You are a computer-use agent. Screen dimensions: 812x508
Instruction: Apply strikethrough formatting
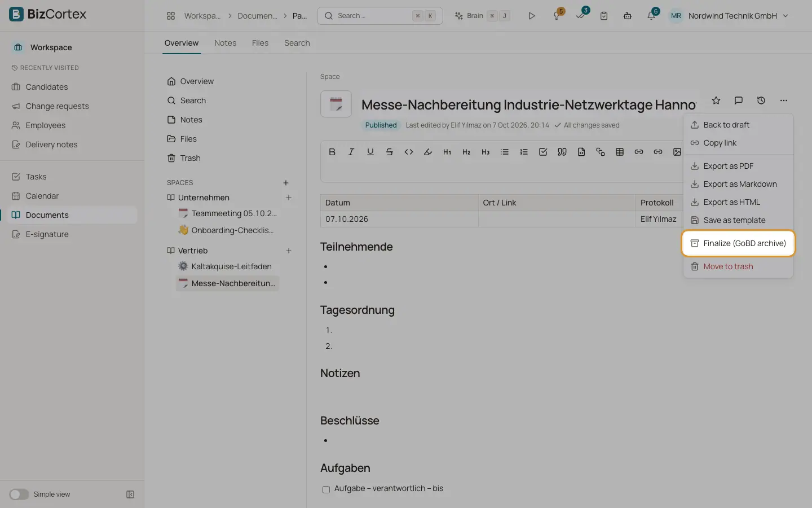[x=390, y=152]
